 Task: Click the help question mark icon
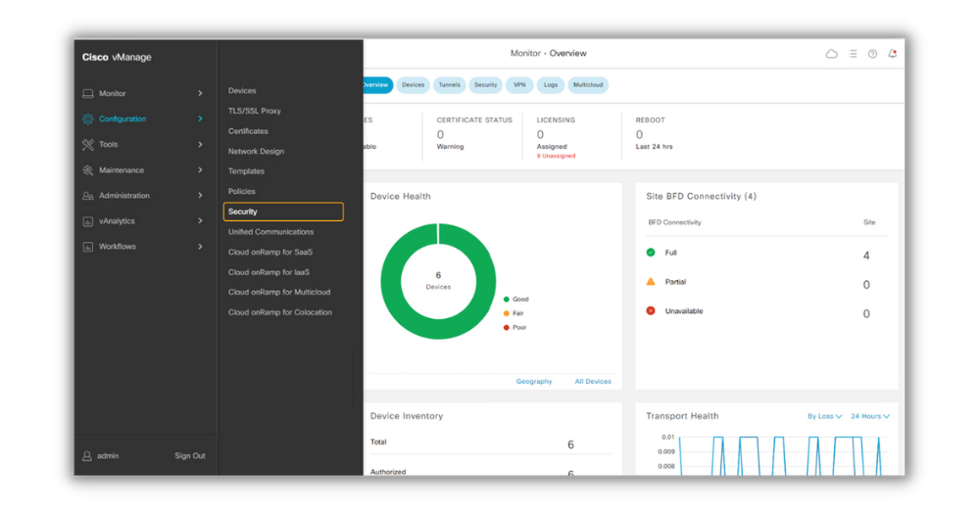point(872,54)
